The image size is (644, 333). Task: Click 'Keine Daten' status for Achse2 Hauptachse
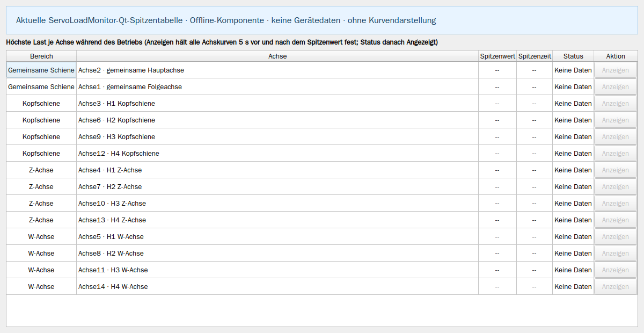[x=573, y=70]
